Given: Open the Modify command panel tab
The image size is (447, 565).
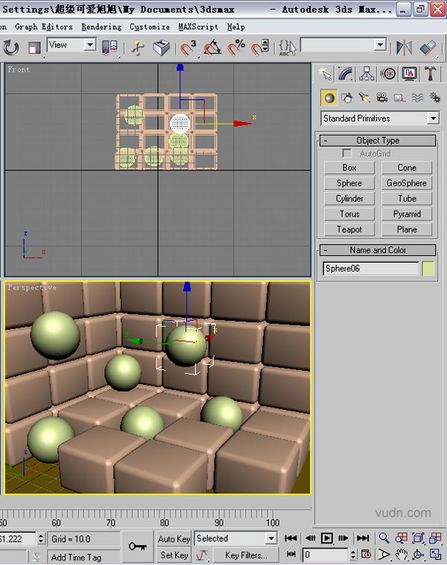Looking at the screenshot, I should [x=345, y=74].
